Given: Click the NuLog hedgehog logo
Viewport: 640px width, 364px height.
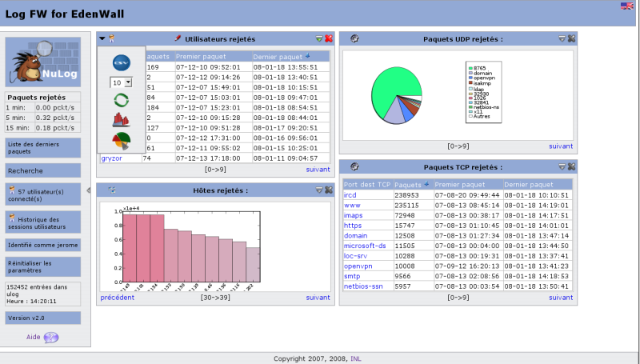Looking at the screenshot, I should [43, 62].
